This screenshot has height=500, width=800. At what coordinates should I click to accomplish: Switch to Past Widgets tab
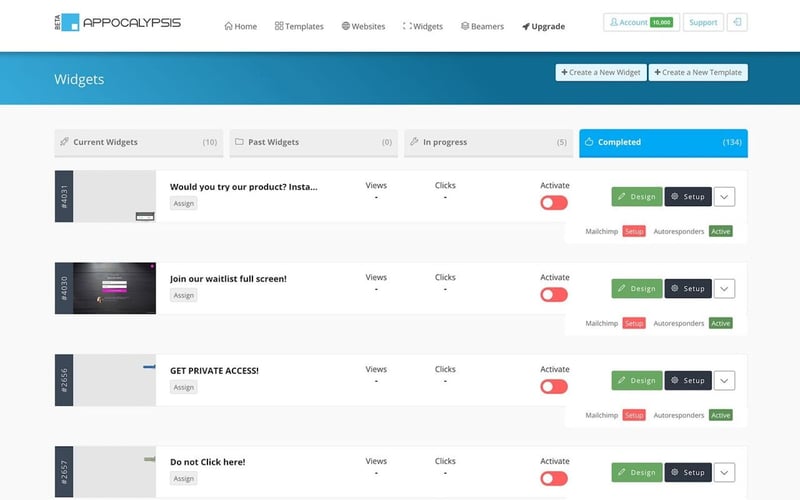click(x=313, y=142)
